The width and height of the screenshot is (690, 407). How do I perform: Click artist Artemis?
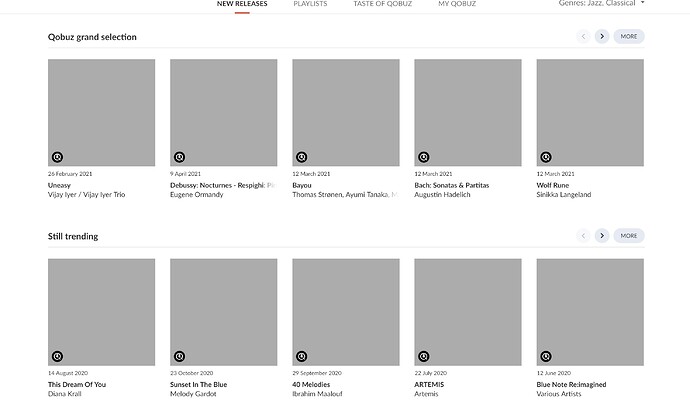pyautogui.click(x=426, y=394)
